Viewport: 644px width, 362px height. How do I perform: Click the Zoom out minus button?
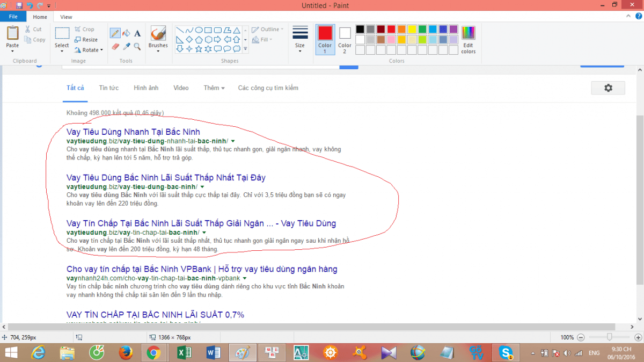tap(580, 337)
